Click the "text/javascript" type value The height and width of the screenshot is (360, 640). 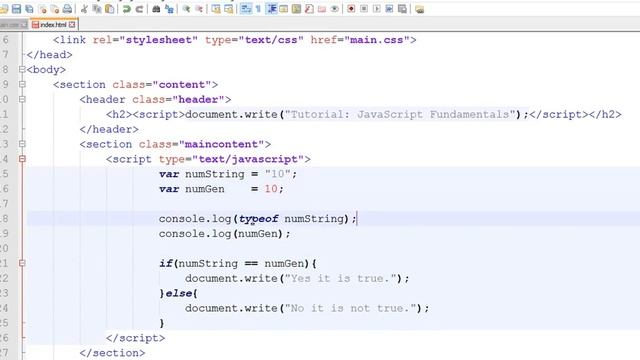point(248,159)
